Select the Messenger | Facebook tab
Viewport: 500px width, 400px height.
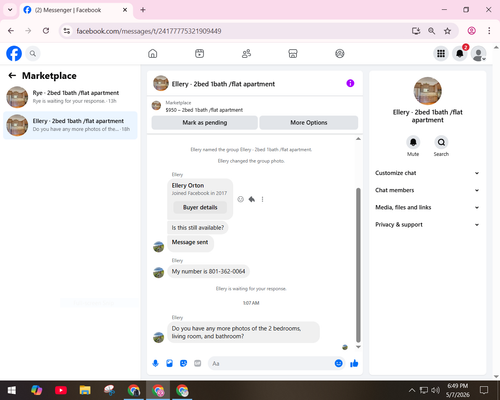point(76,10)
